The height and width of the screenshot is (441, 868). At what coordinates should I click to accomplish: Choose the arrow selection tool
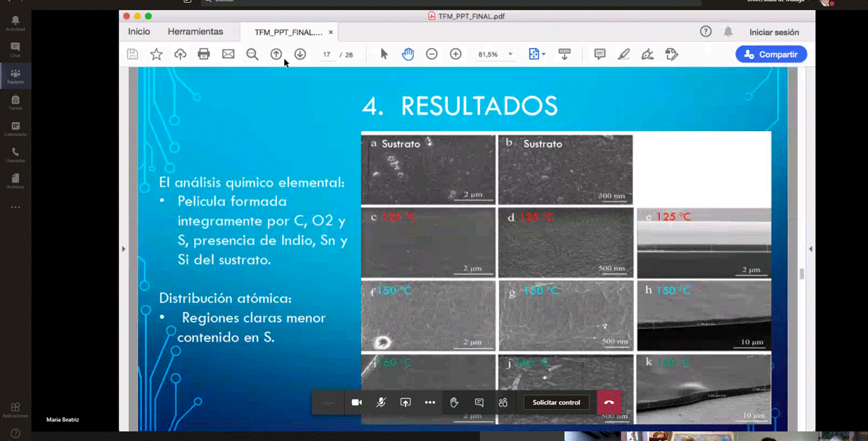coord(384,54)
